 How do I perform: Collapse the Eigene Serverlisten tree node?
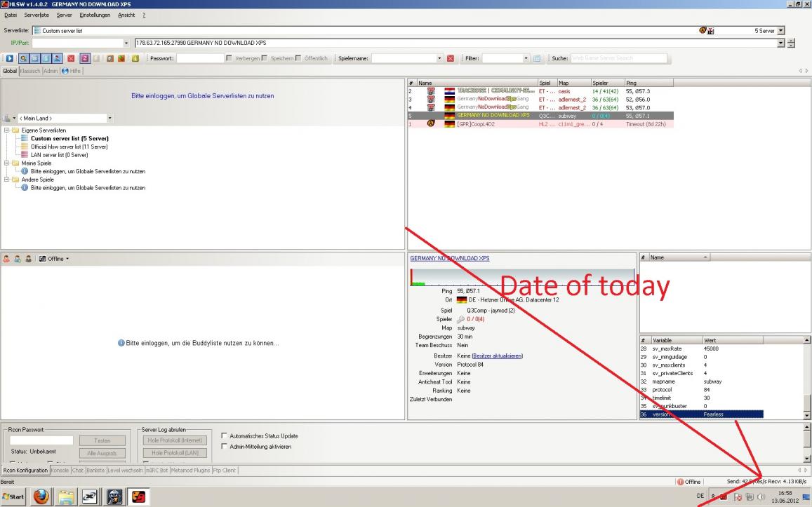(6, 130)
